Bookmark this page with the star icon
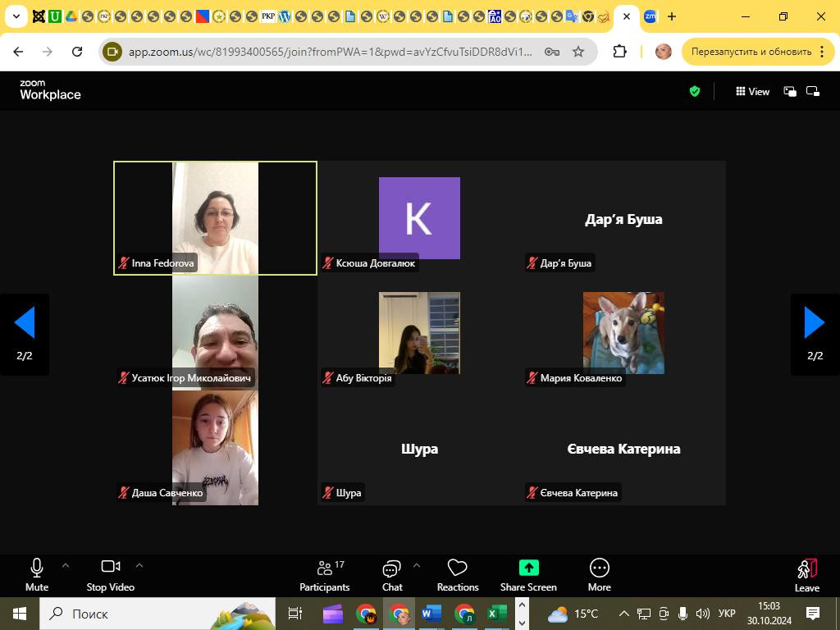This screenshot has height=630, width=840. 578,52
